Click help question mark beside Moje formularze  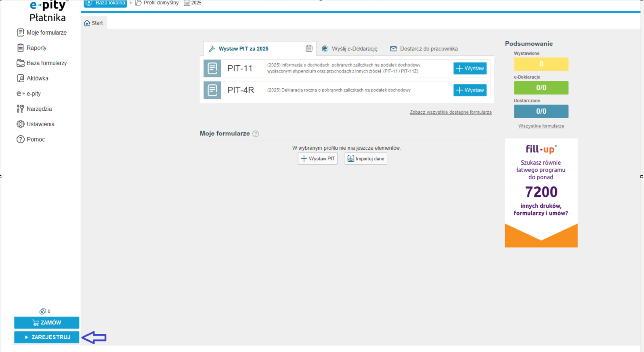[256, 134]
